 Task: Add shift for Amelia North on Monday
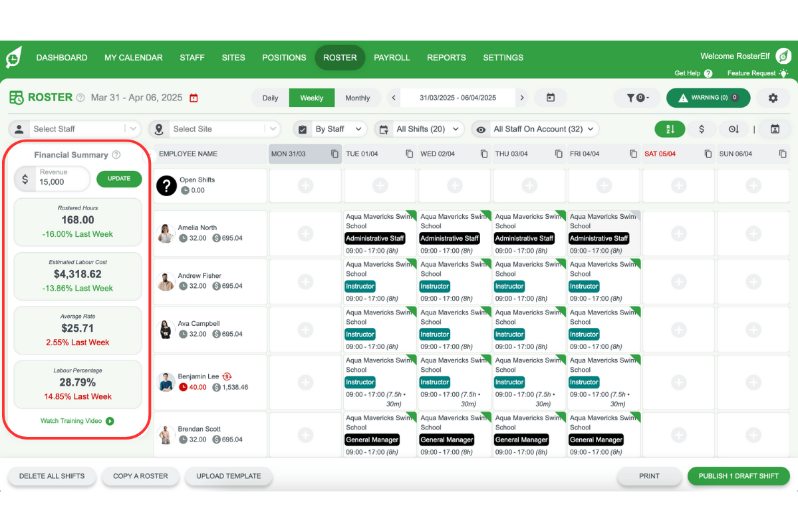click(x=305, y=233)
